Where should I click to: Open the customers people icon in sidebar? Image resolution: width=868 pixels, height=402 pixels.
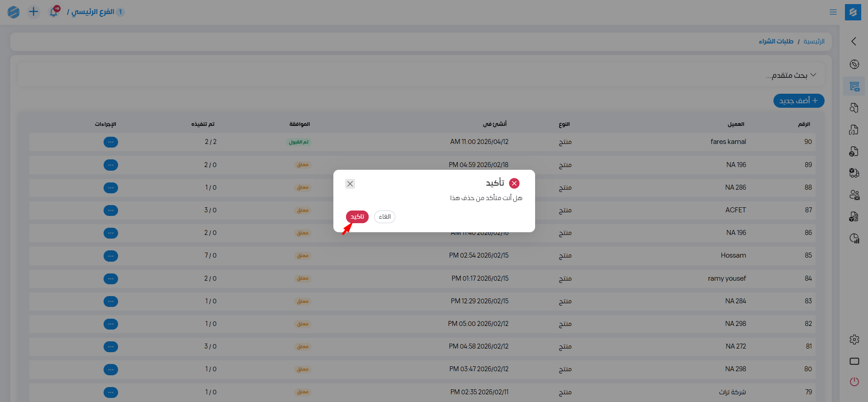click(854, 195)
